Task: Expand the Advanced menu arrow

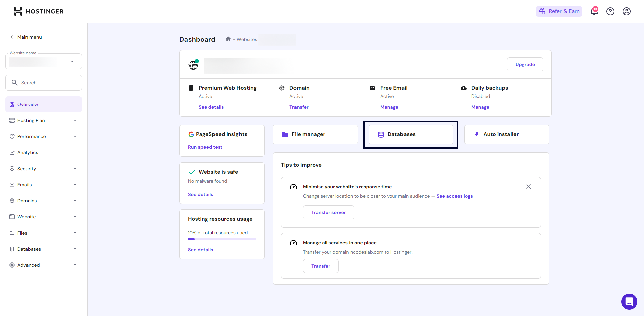Action: pos(75,265)
